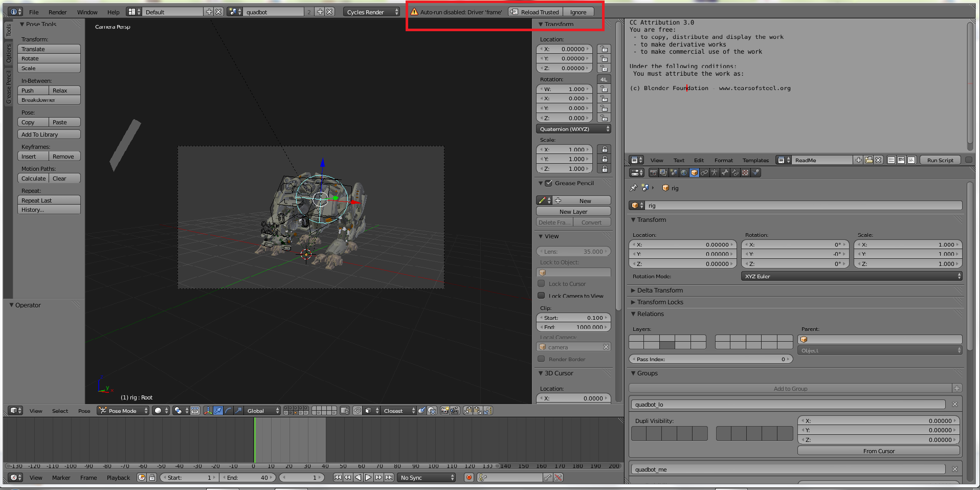Enable the Lock to Cursor checkbox
Screen dimensions: 980x490
point(541,283)
